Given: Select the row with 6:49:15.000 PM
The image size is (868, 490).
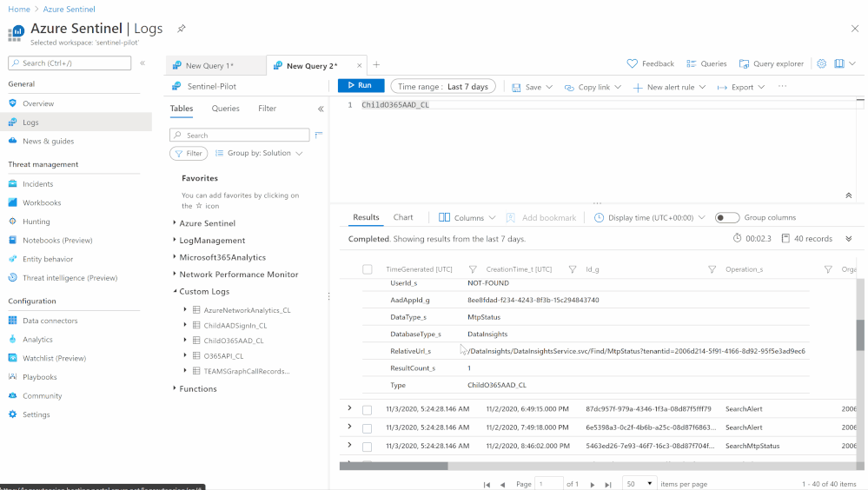Looking at the screenshot, I should pos(367,410).
